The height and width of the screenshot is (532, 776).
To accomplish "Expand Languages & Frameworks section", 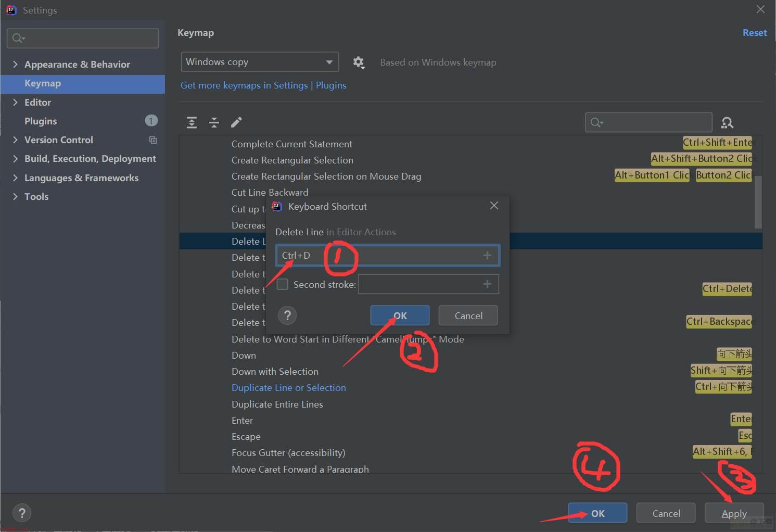I will coord(15,178).
